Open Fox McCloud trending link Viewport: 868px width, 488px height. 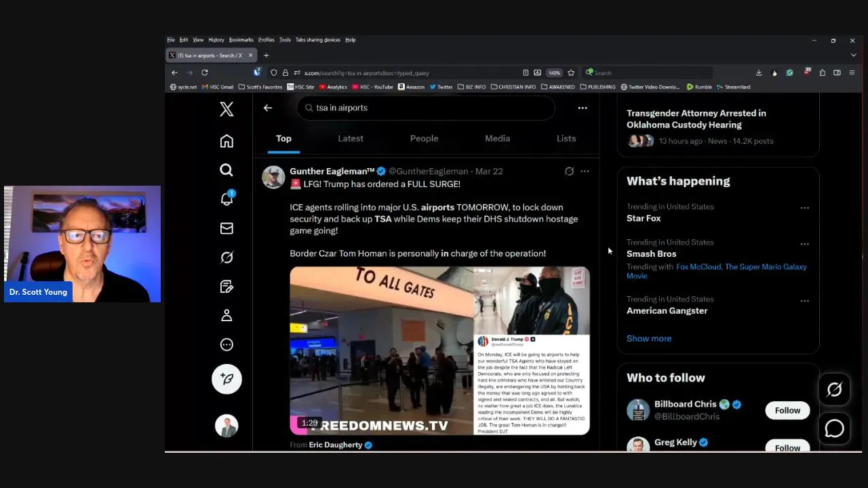click(699, 266)
